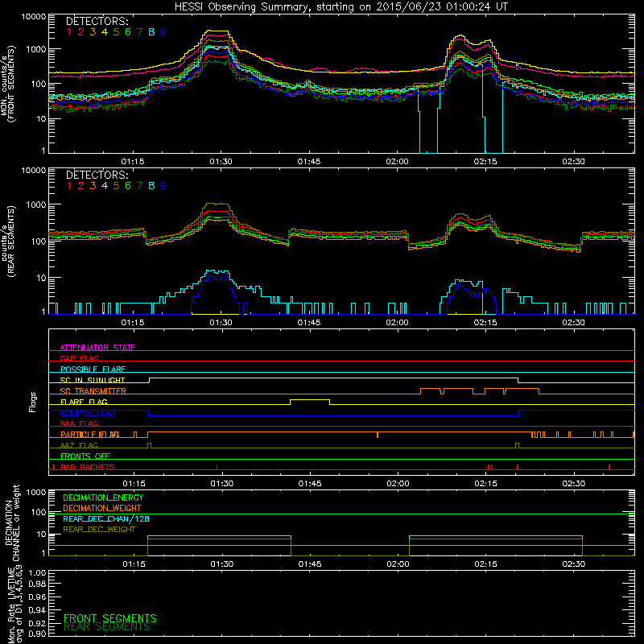Click the rear segments counts/s axis title
This screenshot has width=644, height=644.
(8, 241)
